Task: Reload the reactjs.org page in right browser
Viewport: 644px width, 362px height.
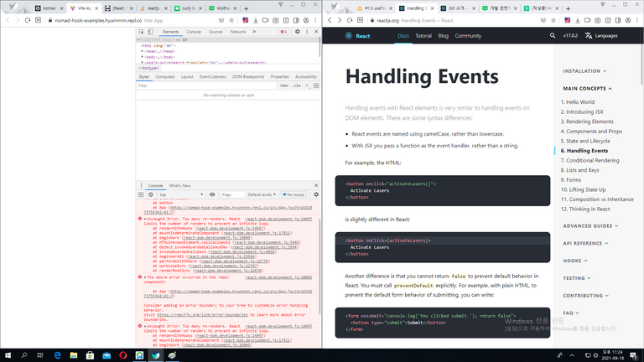Action: pyautogui.click(x=350, y=20)
